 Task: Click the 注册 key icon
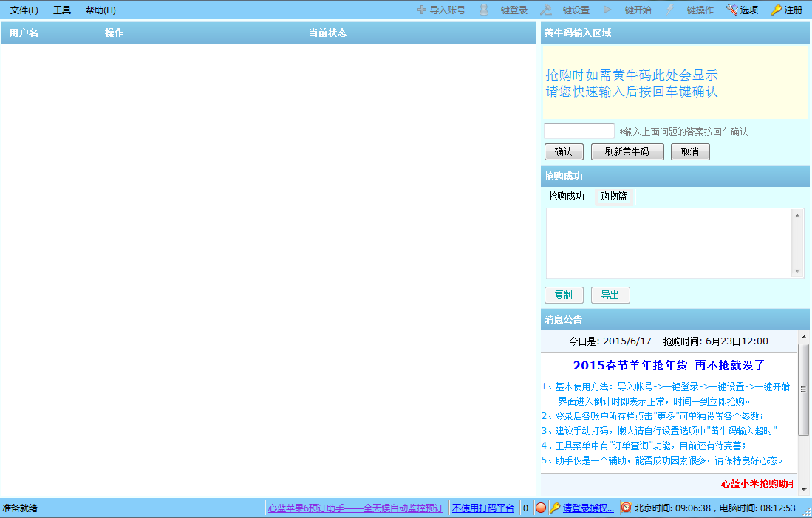[x=777, y=10]
